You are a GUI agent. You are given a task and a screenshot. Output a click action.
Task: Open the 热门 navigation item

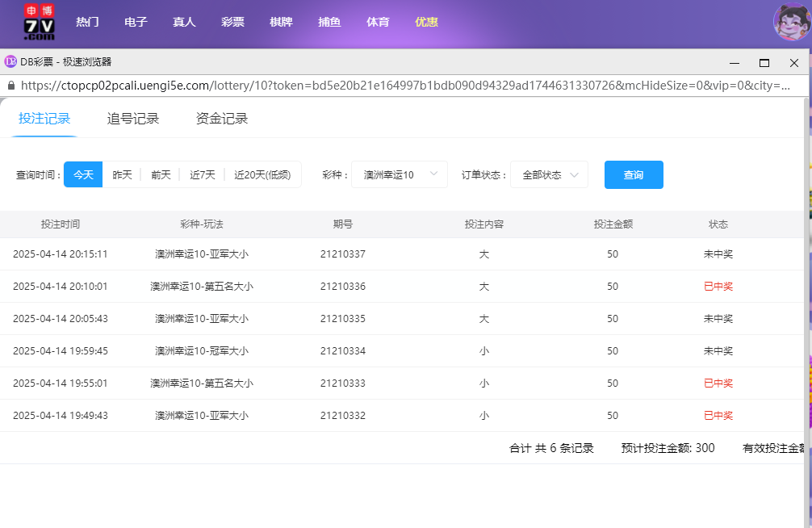coord(87,22)
